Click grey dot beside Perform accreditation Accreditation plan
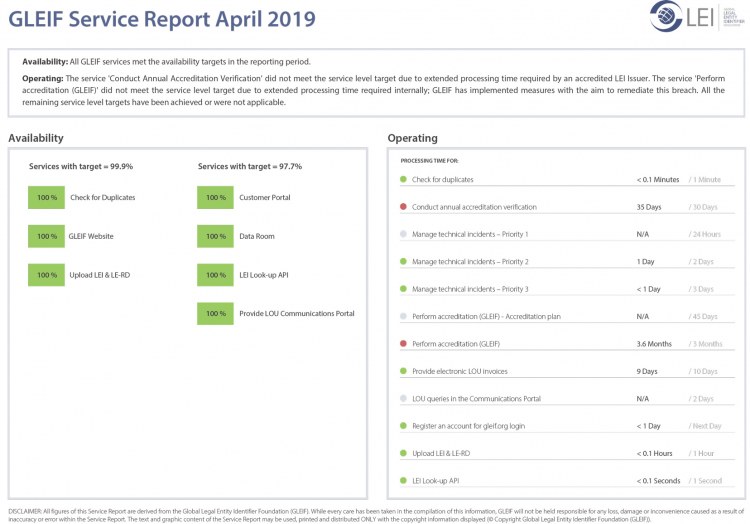750x524 pixels. tap(403, 316)
